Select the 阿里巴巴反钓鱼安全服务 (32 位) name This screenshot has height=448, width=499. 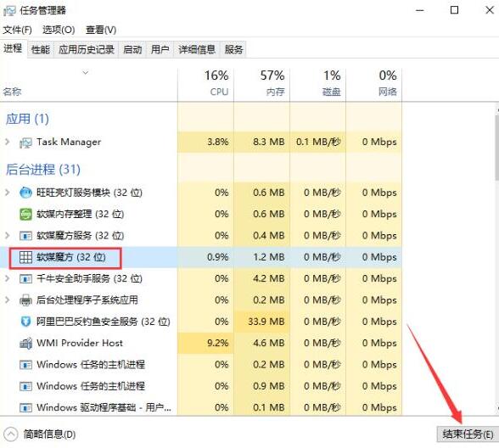104,322
